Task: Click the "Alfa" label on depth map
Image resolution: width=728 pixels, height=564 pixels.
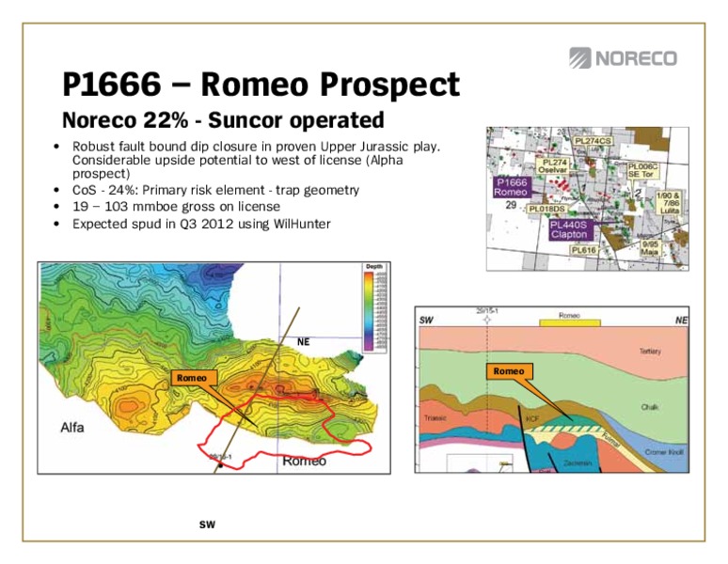Action: click(72, 427)
